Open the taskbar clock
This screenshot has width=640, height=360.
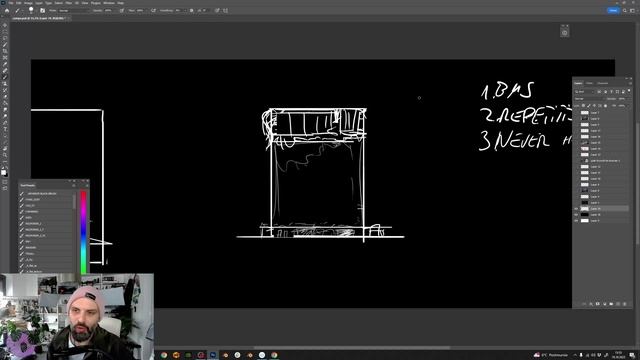click(x=618, y=355)
